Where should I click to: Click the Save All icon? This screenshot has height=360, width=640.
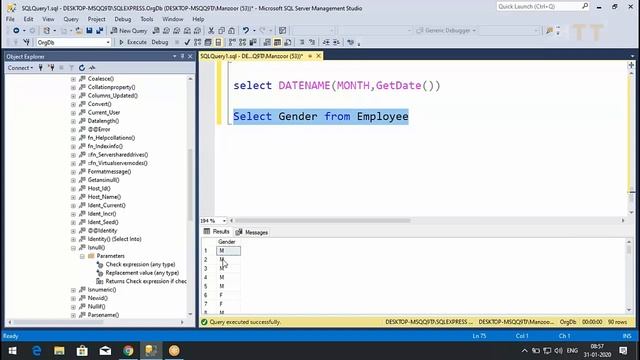(100, 31)
